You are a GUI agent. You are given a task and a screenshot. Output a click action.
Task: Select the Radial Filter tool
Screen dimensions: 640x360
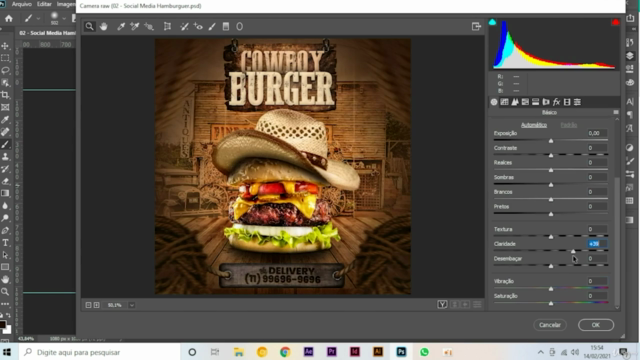click(240, 27)
